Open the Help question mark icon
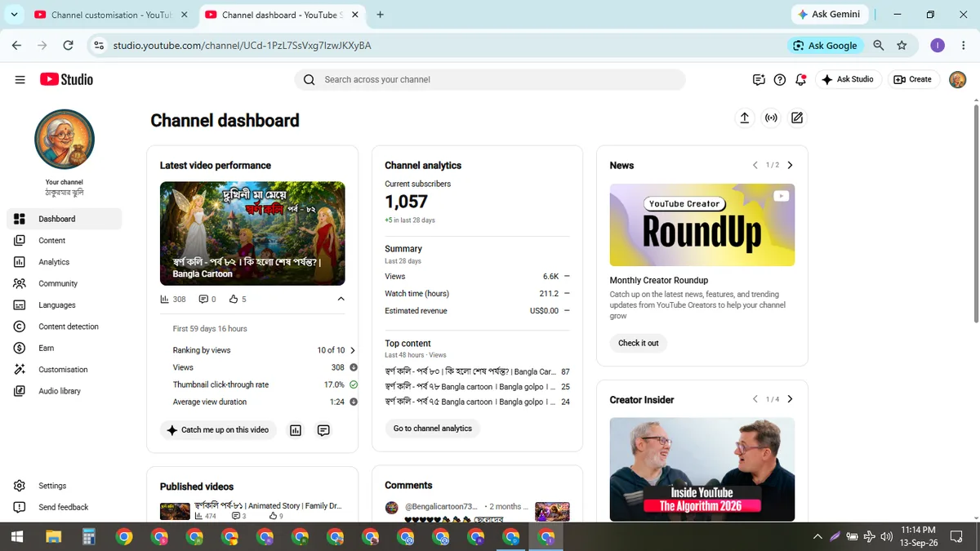 tap(780, 79)
